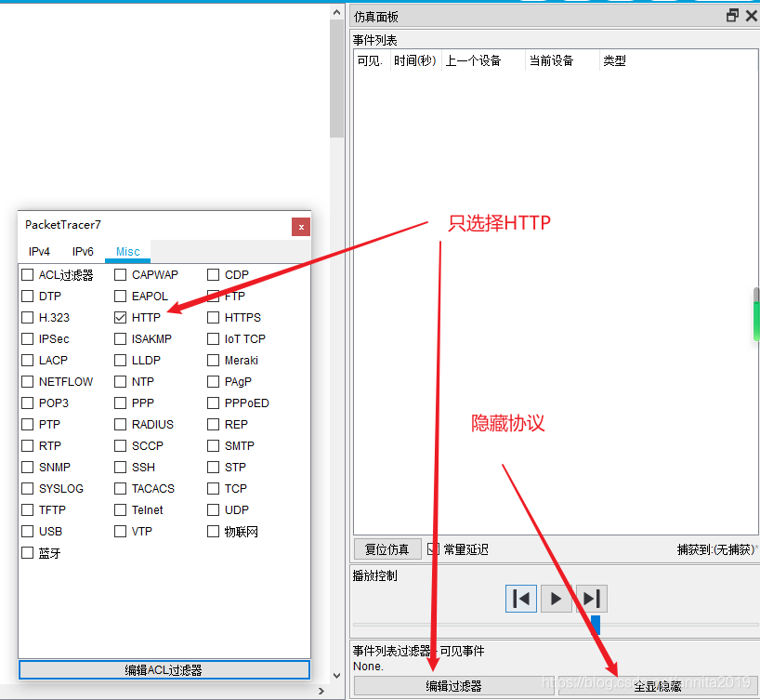Click the workspace vertical scrollbar thumb
The image size is (760, 700).
[x=337, y=79]
